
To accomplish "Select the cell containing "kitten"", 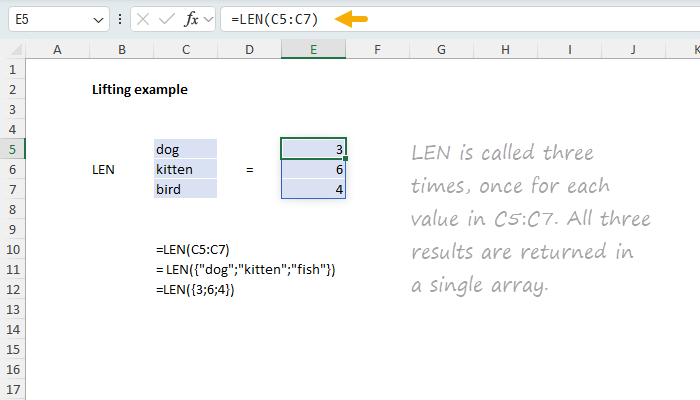I will coord(185,169).
